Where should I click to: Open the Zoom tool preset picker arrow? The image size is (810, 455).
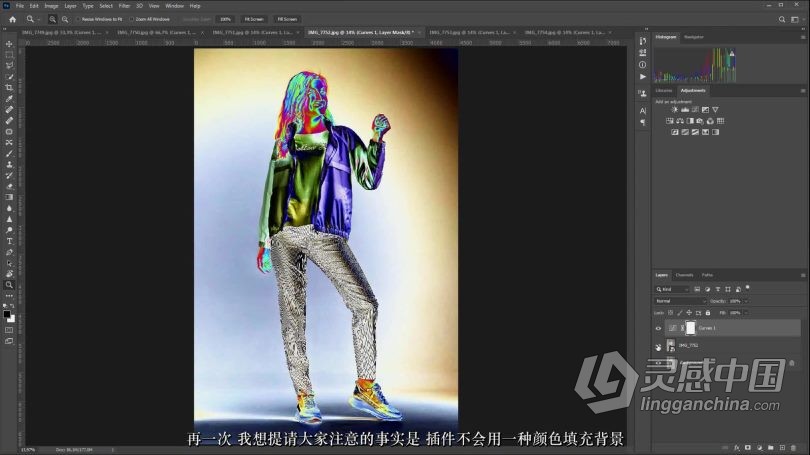click(x=39, y=19)
